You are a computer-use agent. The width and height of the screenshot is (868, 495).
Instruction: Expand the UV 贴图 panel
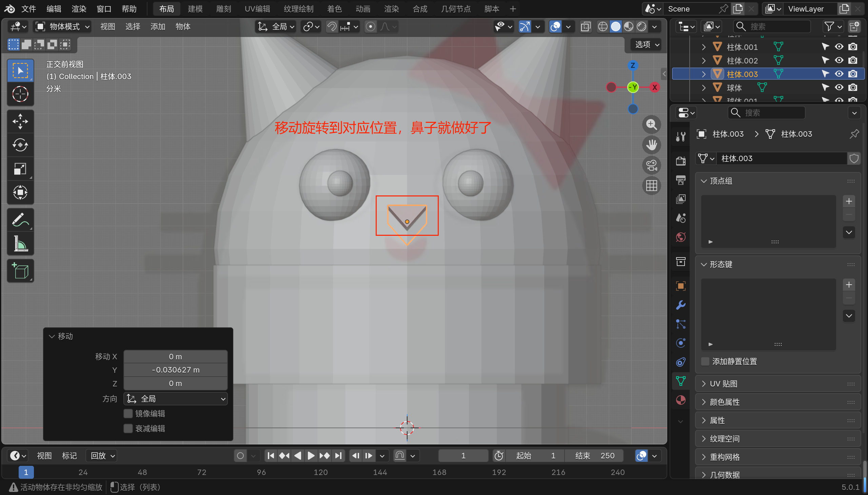(x=724, y=384)
